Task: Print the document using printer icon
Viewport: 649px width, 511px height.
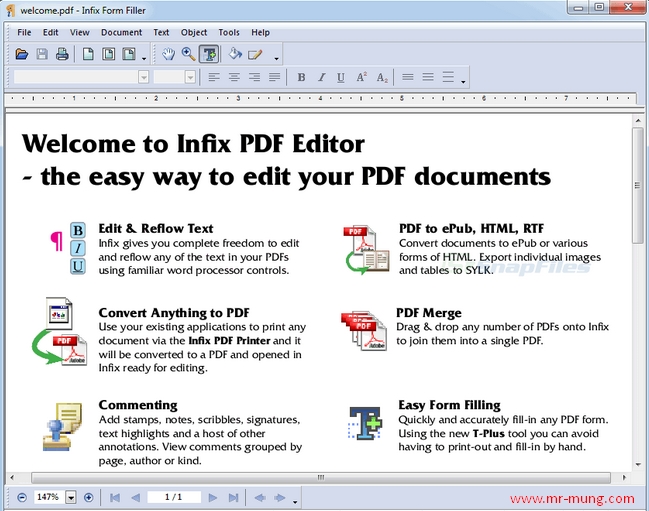Action: click(x=62, y=54)
